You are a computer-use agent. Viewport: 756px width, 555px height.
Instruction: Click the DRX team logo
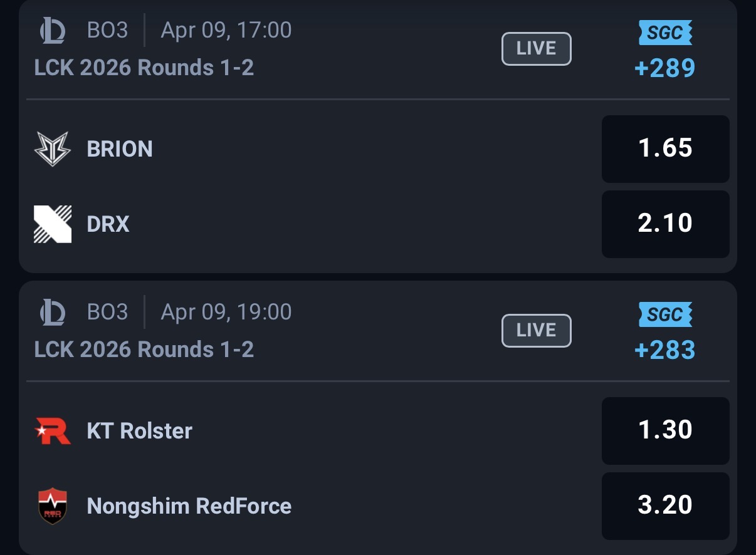52,224
